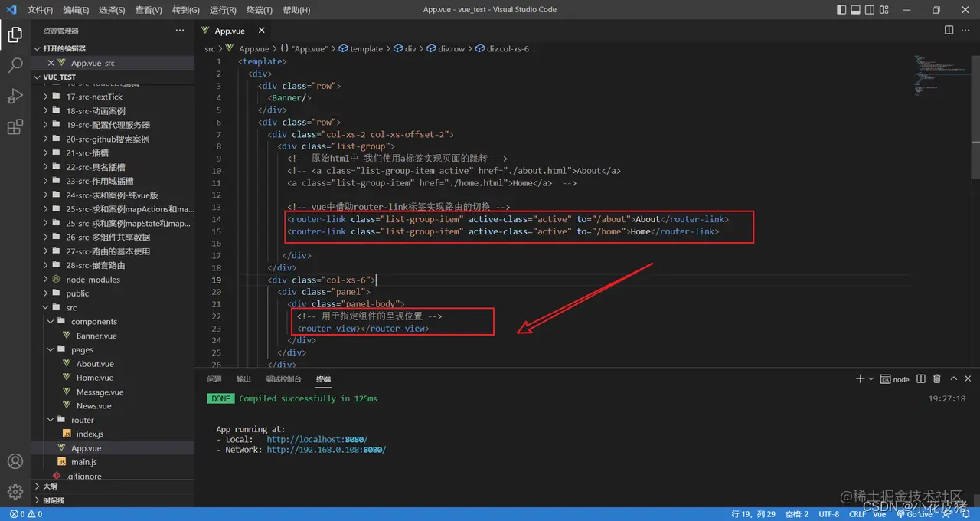The image size is (980, 521).
Task: Open the Extensions view icon
Action: tap(15, 127)
